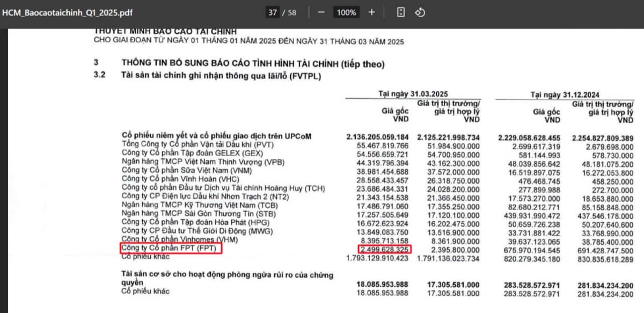This screenshot has height=313, width=644.
Task: Rotate the document with rotate icon
Action: click(x=421, y=12)
